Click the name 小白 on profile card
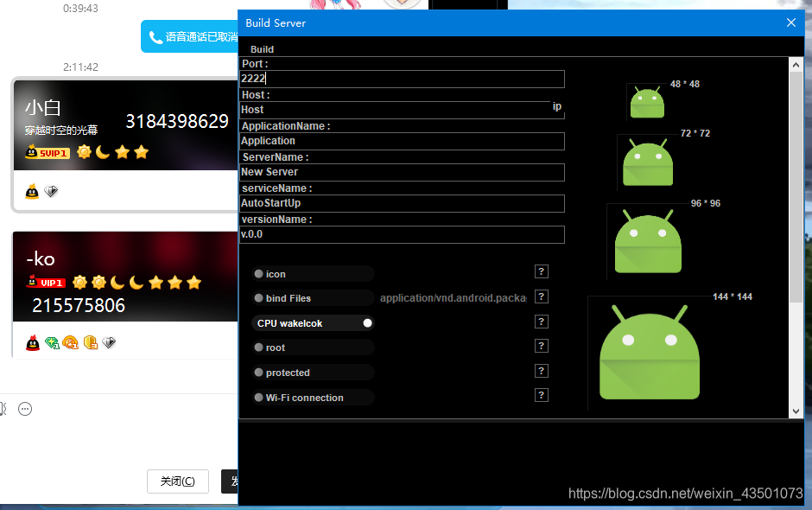This screenshot has height=510, width=812. point(43,108)
